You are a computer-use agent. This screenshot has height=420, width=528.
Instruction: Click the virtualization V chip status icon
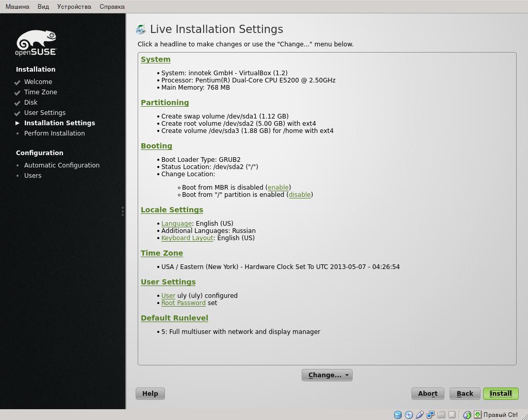coord(452,415)
